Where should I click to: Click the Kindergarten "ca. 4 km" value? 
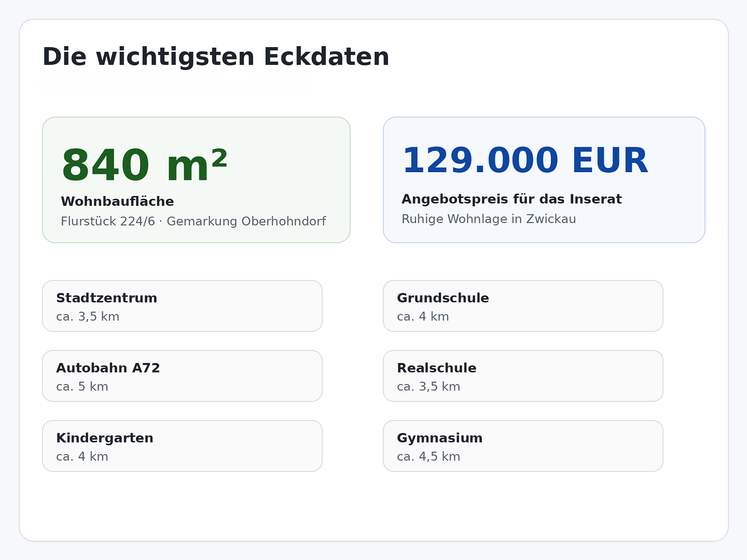coord(82,457)
